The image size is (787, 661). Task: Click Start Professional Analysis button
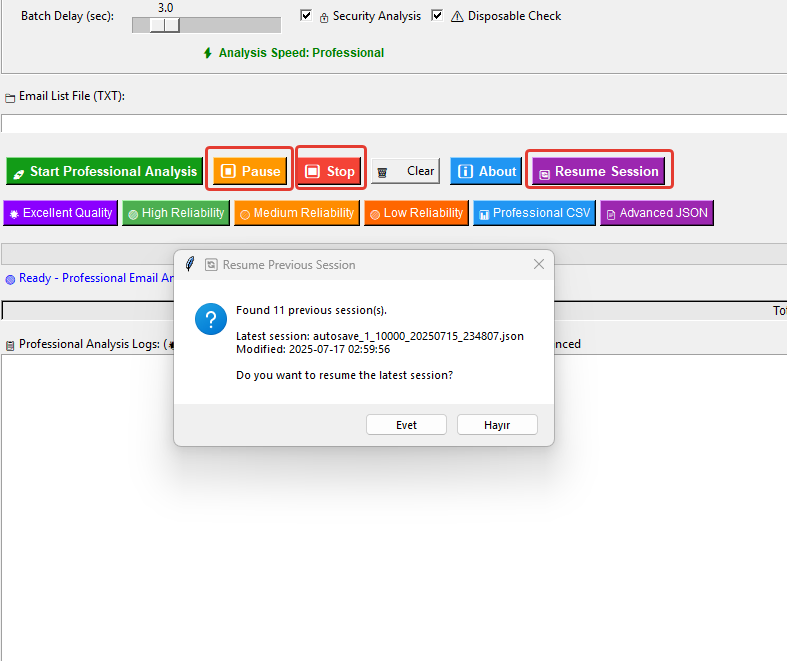pos(104,171)
